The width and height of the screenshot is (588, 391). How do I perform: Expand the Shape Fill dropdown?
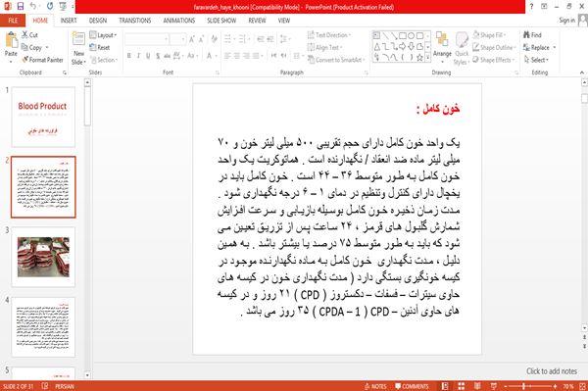click(x=489, y=35)
